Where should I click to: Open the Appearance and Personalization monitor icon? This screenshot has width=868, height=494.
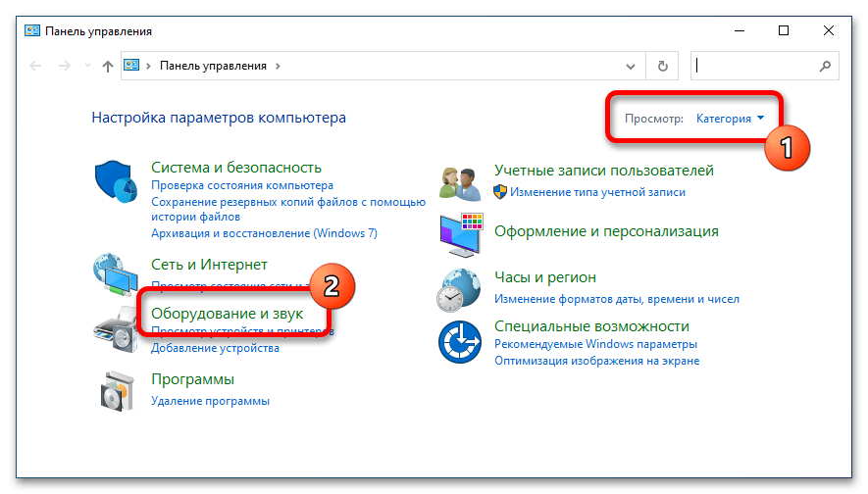(x=461, y=235)
